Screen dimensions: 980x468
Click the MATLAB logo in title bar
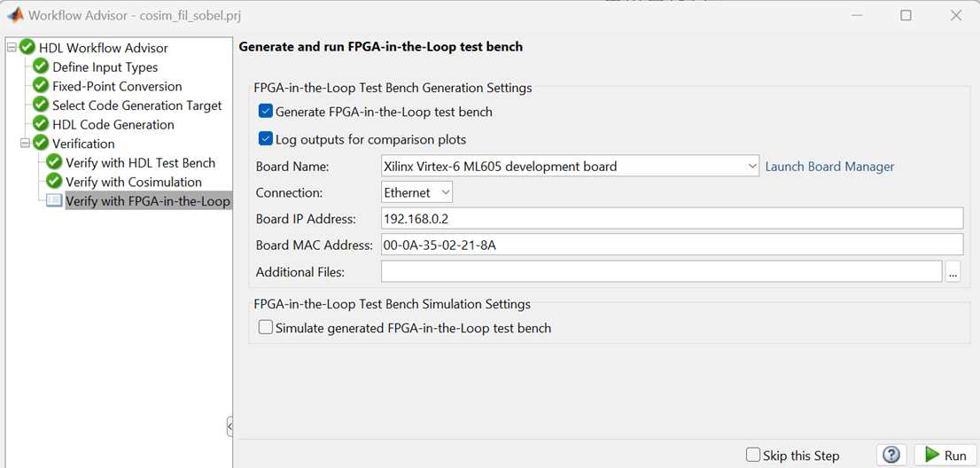(x=15, y=15)
